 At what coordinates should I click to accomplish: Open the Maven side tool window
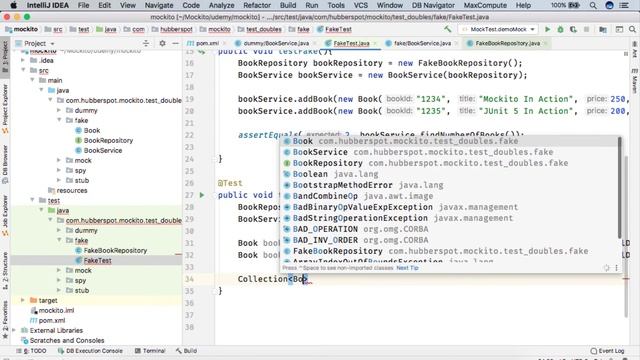634,81
